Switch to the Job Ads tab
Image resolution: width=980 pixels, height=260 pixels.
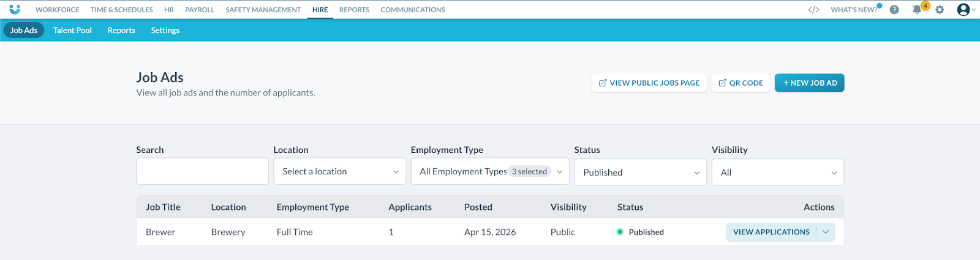pyautogui.click(x=24, y=30)
